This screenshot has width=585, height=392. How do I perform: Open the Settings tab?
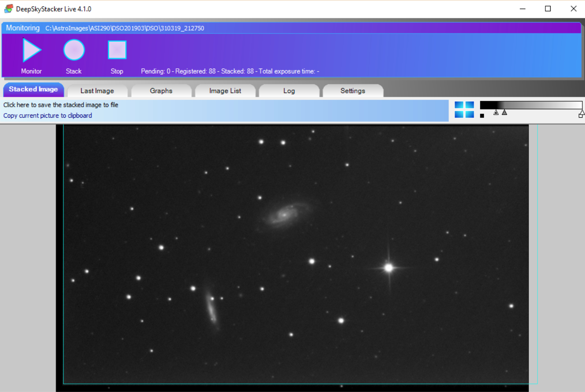352,91
